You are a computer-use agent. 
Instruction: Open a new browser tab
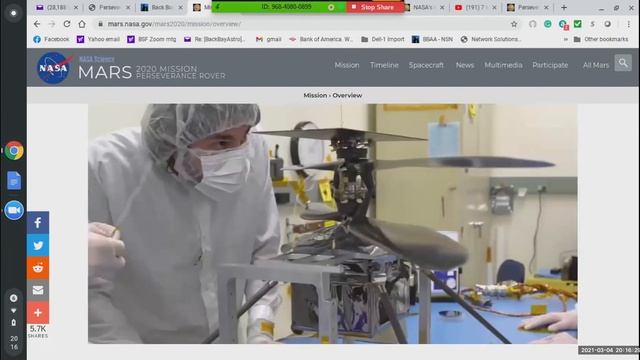564,7
